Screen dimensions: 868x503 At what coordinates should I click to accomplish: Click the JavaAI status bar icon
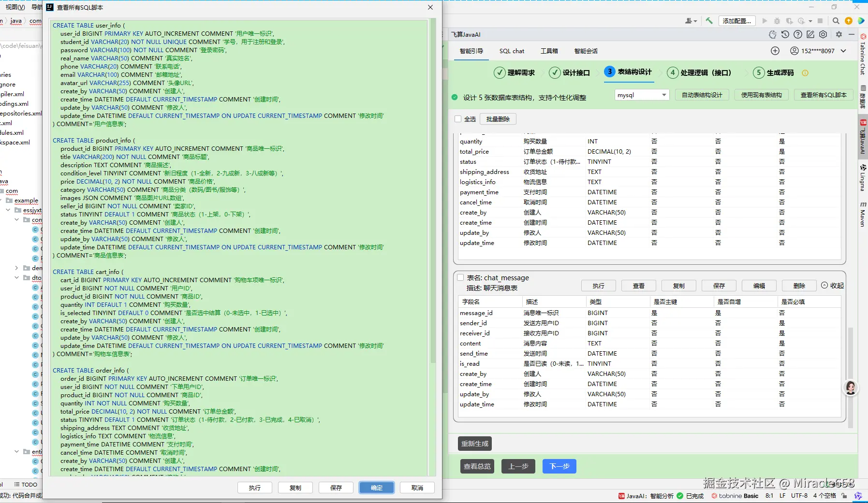(621, 496)
